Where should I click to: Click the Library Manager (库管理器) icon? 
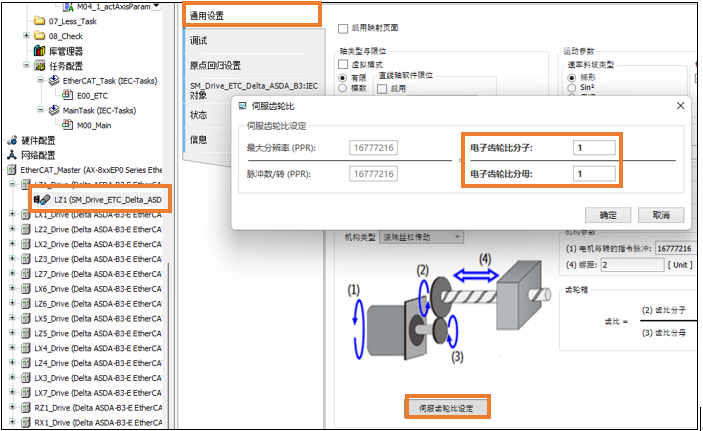[x=39, y=51]
